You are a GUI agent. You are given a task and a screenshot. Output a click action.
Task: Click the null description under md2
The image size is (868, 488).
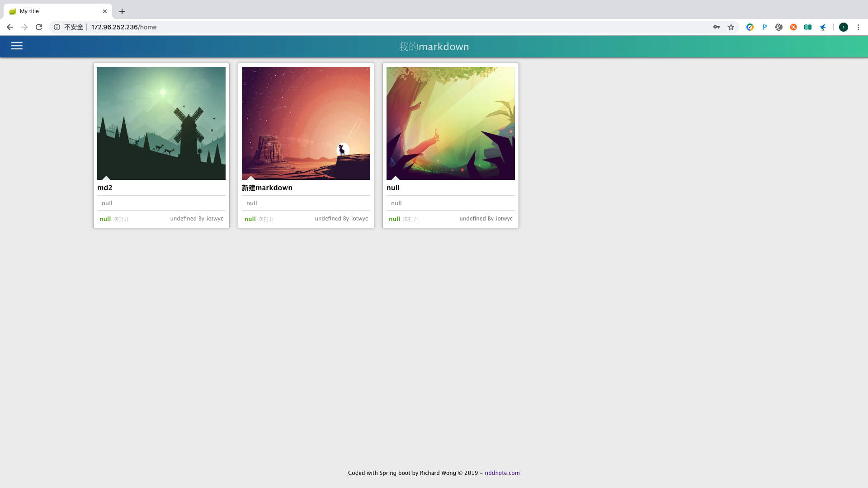pos(107,203)
